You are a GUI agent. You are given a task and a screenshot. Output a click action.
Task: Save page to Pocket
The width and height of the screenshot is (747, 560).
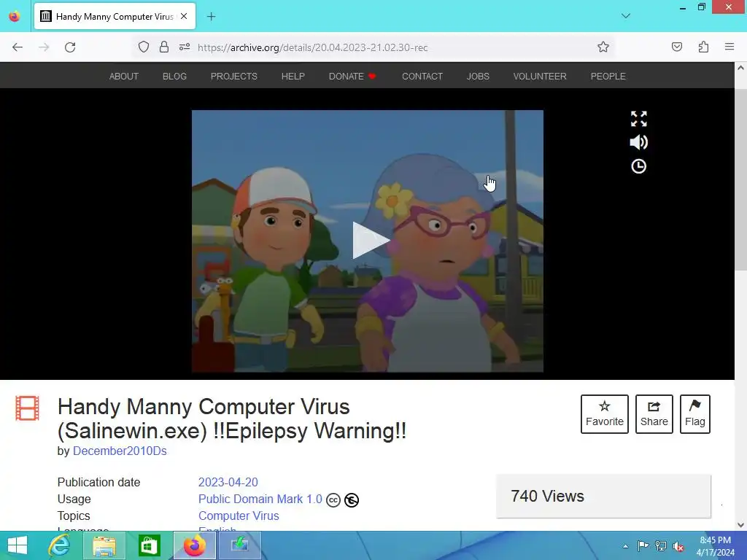(x=677, y=47)
